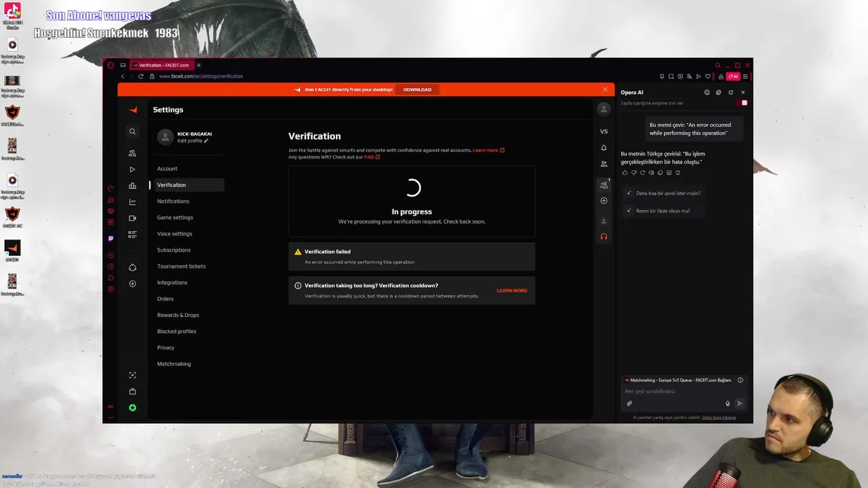The height and width of the screenshot is (488, 868).
Task: Regenerate the Opera AI translation response
Action: pos(642,173)
